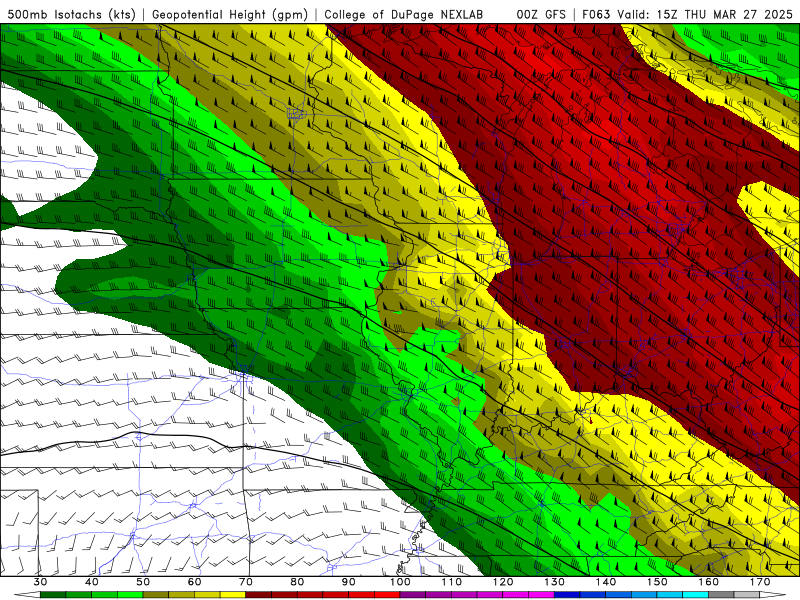The height and width of the screenshot is (600, 800).
Task: Click the 30 value on the color scale
Action: pos(40,582)
